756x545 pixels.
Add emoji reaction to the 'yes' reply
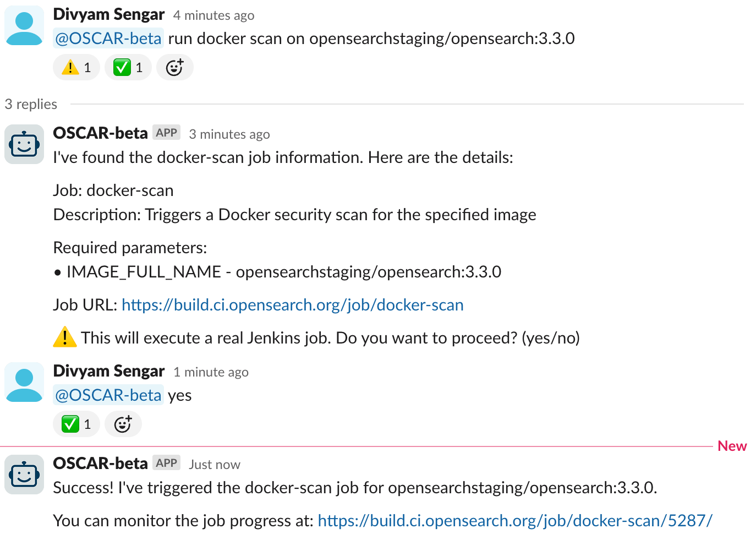[123, 424]
